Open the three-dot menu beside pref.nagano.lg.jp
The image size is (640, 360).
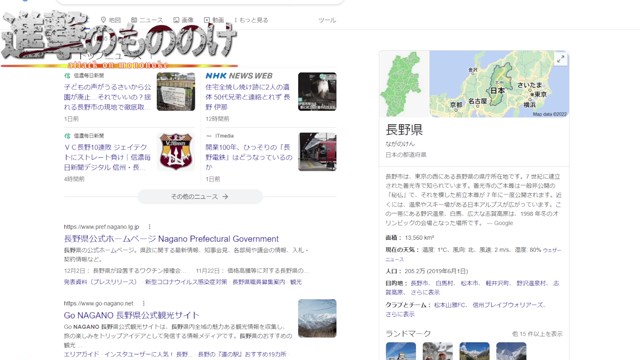149,227
